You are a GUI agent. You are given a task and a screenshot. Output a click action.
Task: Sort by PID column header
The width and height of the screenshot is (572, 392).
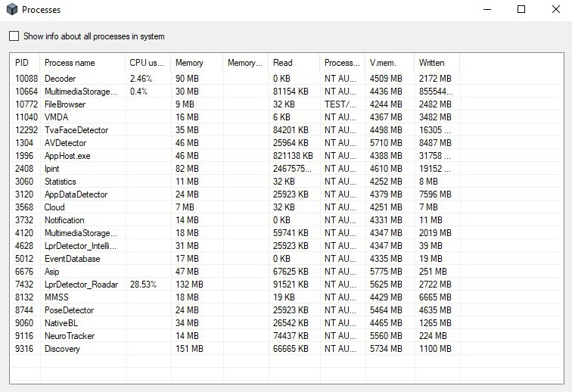pos(24,63)
